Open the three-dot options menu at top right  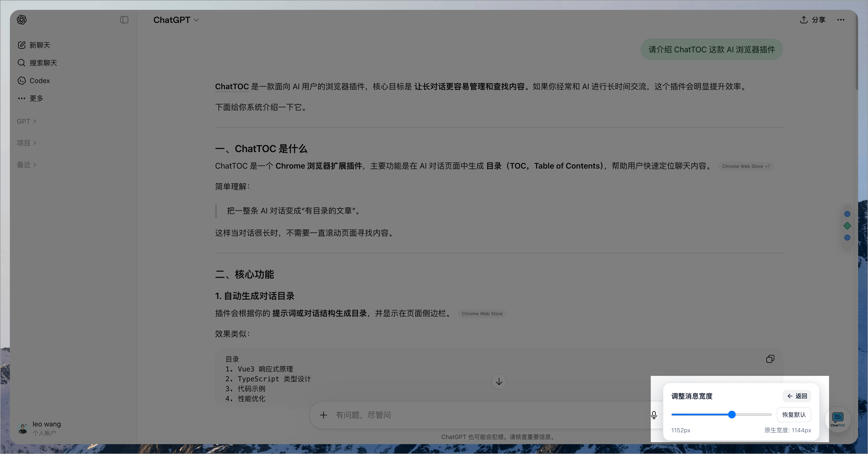click(841, 20)
